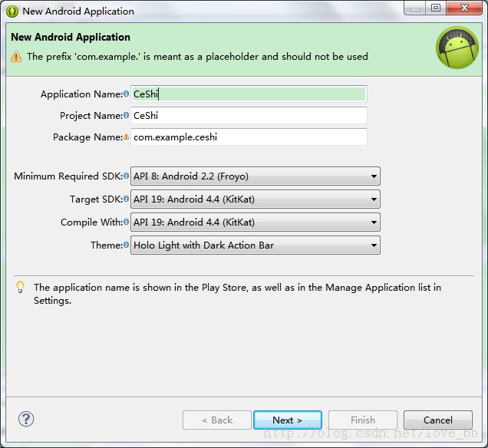The width and height of the screenshot is (488, 448).
Task: Click the bold 'New Android Application' heading
Action: click(x=71, y=37)
